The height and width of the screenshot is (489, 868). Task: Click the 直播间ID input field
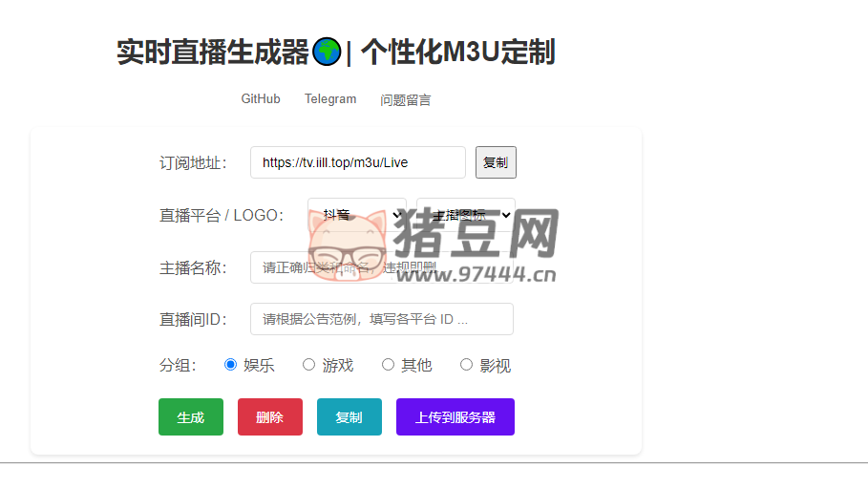coord(381,319)
